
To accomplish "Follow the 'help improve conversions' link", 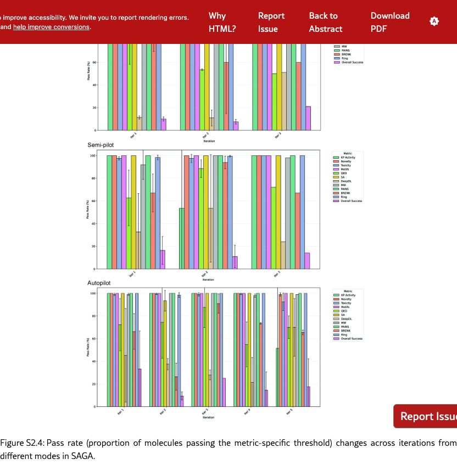I will tap(52, 27).
